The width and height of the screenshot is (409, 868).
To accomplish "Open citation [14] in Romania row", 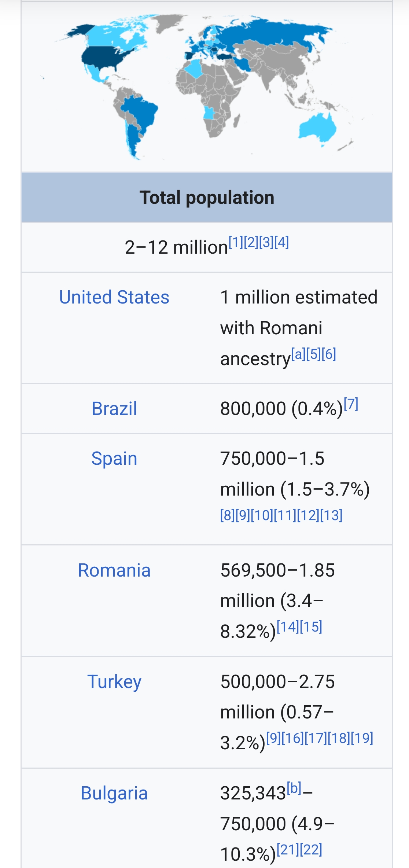I will pos(288,626).
